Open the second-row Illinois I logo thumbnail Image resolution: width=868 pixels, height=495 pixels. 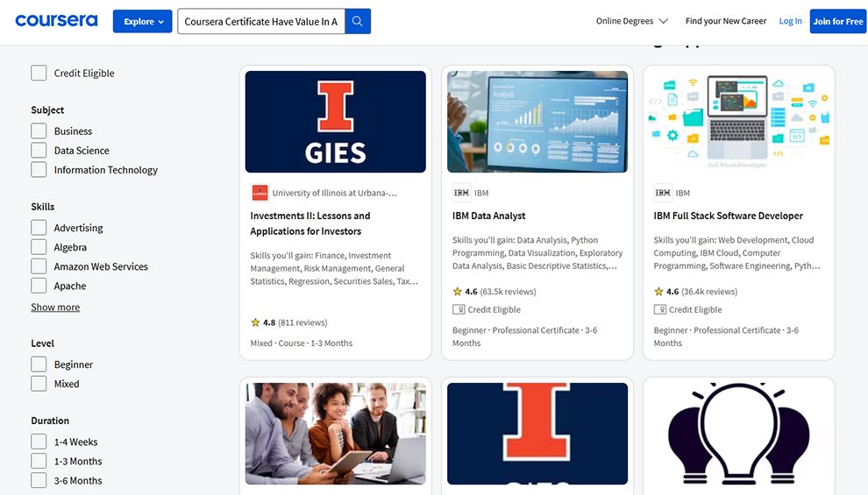tap(537, 434)
